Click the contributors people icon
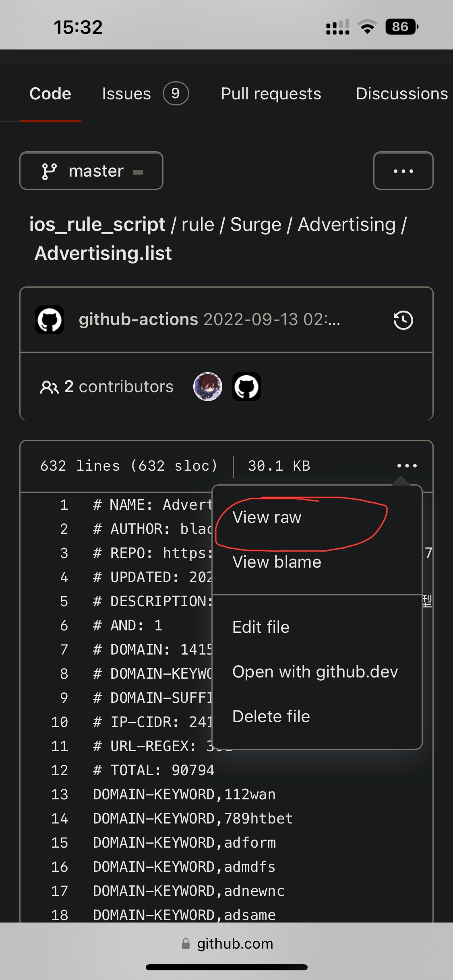This screenshot has height=980, width=453. coord(49,387)
